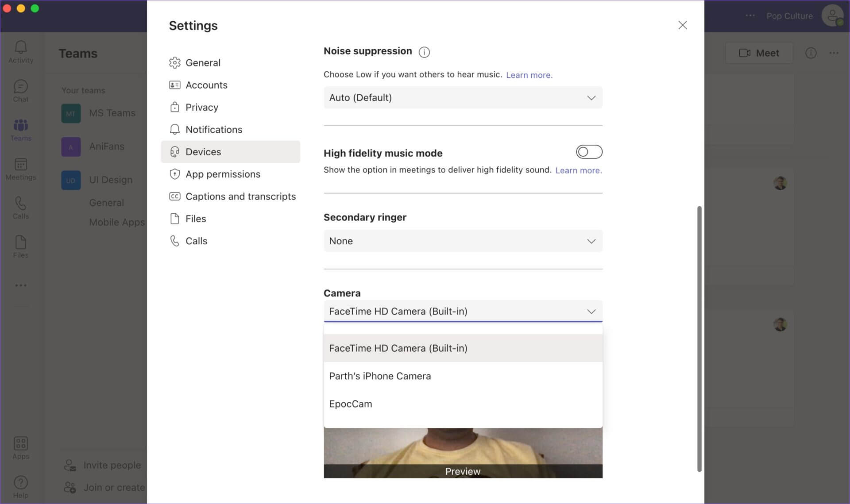
Task: Click the camera Preview thumbnail
Action: tap(463, 453)
